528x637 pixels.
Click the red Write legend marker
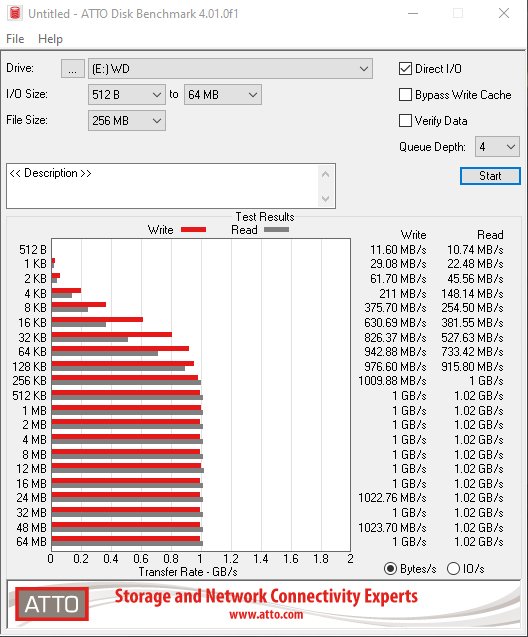coord(193,230)
